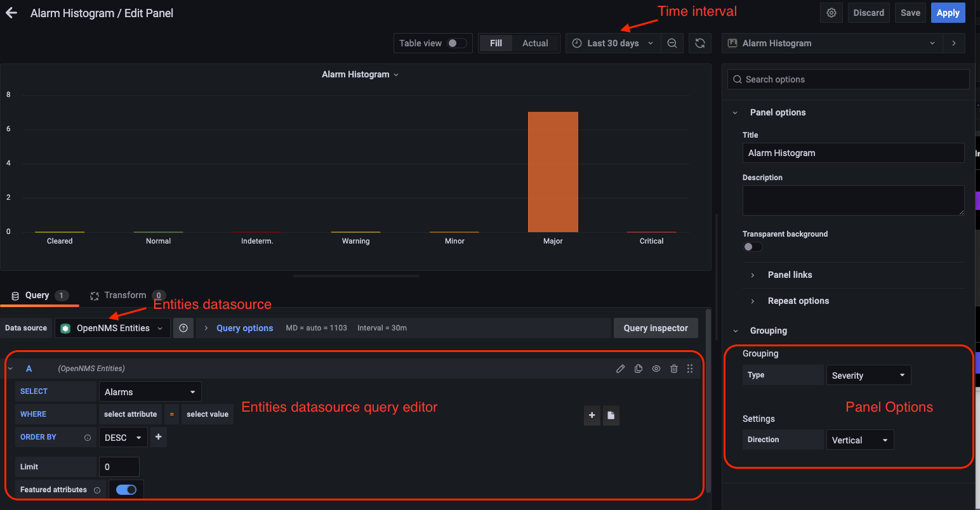Hide query A with the eye icon

tap(656, 368)
